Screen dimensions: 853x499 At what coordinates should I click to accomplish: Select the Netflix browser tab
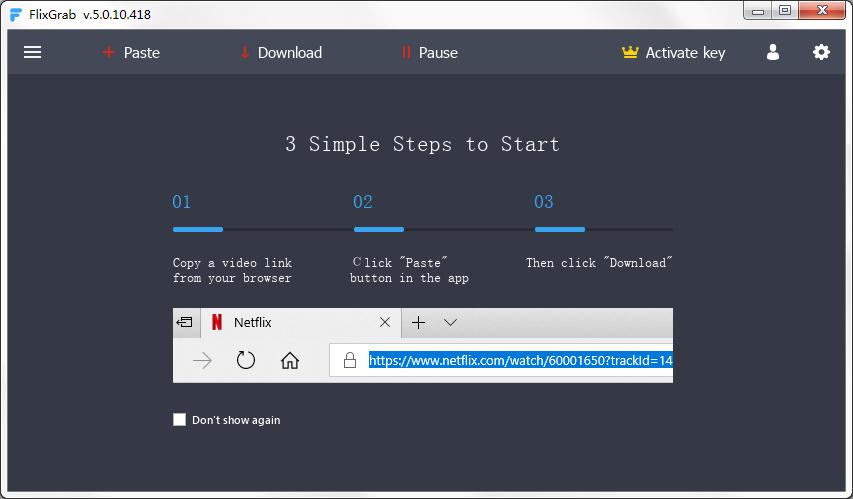[x=290, y=323]
